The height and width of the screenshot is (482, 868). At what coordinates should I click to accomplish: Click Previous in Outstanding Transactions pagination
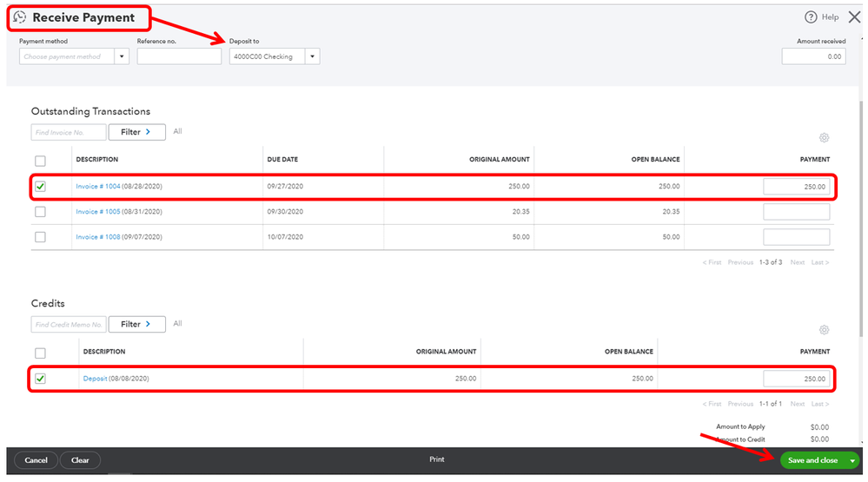pos(740,262)
